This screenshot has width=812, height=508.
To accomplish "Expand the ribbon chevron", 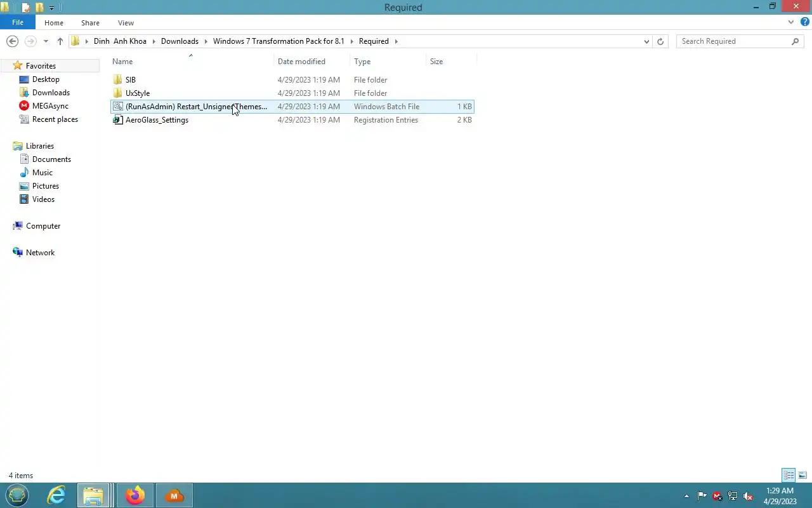I will click(791, 22).
